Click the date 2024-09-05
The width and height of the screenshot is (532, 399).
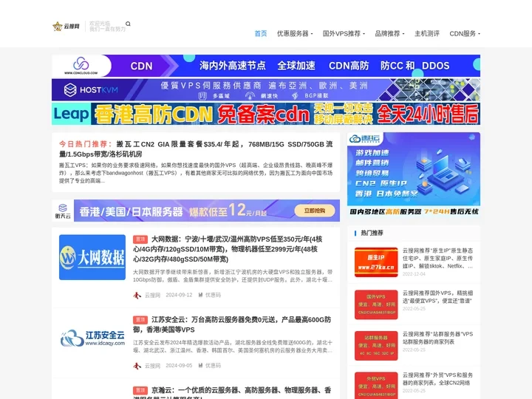coord(179,366)
